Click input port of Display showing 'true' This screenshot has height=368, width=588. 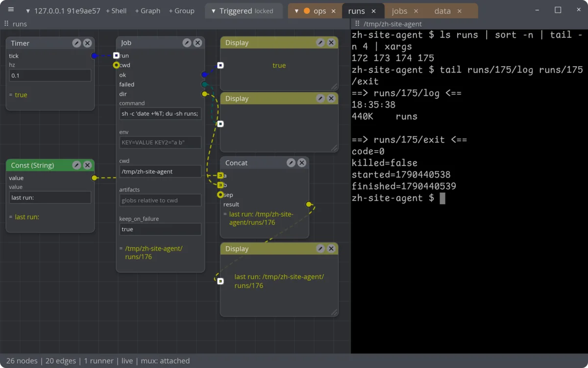click(x=220, y=65)
